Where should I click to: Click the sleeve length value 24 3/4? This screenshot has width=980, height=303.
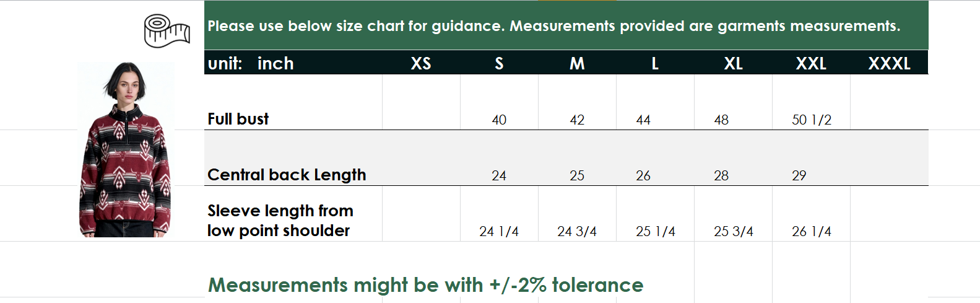click(x=577, y=231)
